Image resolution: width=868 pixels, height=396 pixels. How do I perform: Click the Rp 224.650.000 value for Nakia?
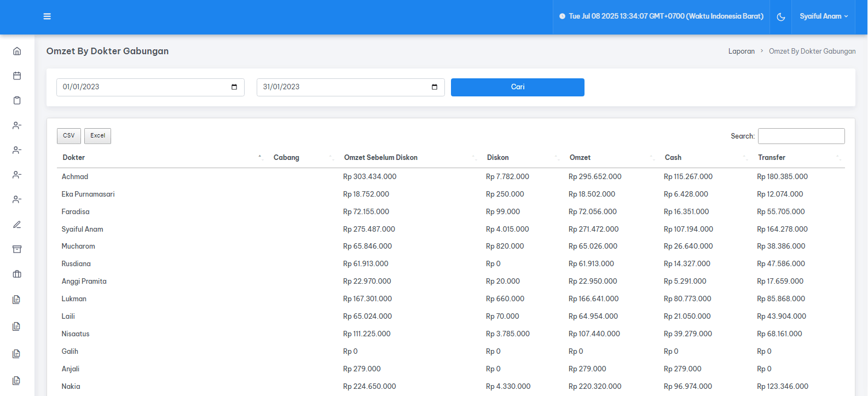click(369, 387)
